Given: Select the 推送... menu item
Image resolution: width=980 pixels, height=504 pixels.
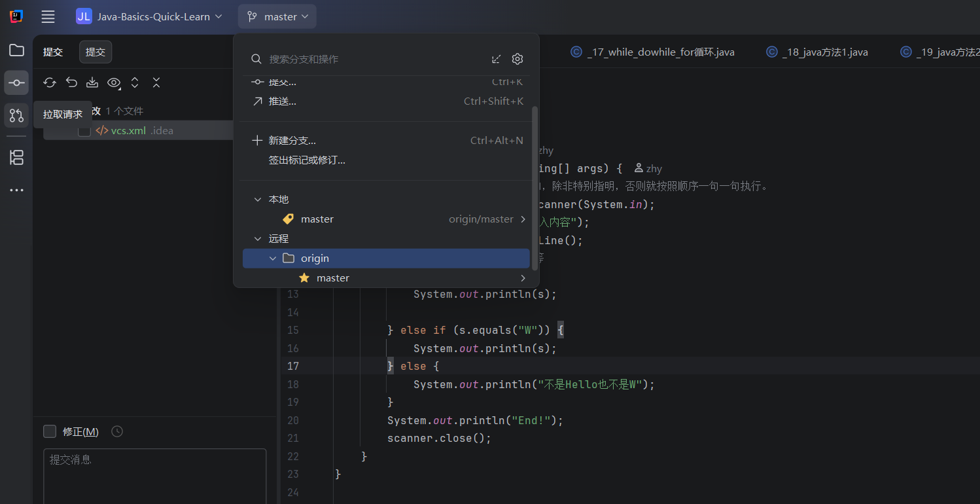Looking at the screenshot, I should click(x=283, y=101).
